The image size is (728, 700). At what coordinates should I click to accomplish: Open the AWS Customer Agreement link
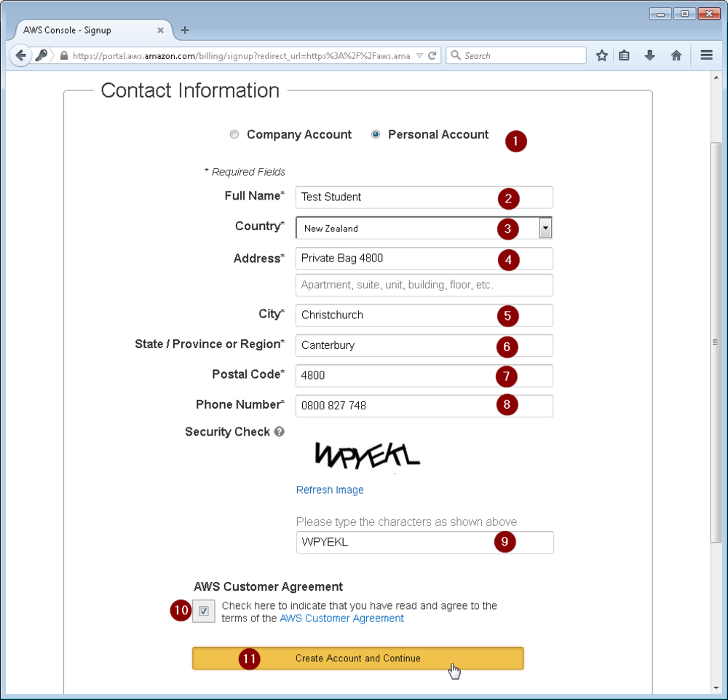[x=341, y=618]
